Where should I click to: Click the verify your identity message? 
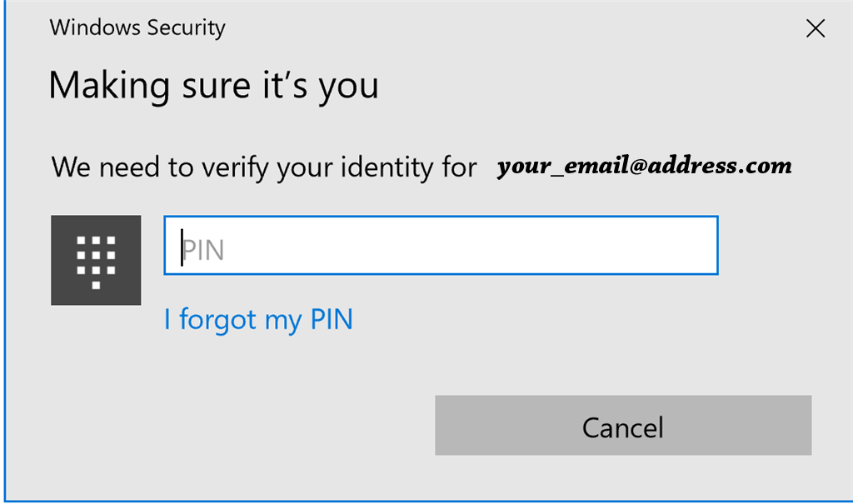[264, 167]
